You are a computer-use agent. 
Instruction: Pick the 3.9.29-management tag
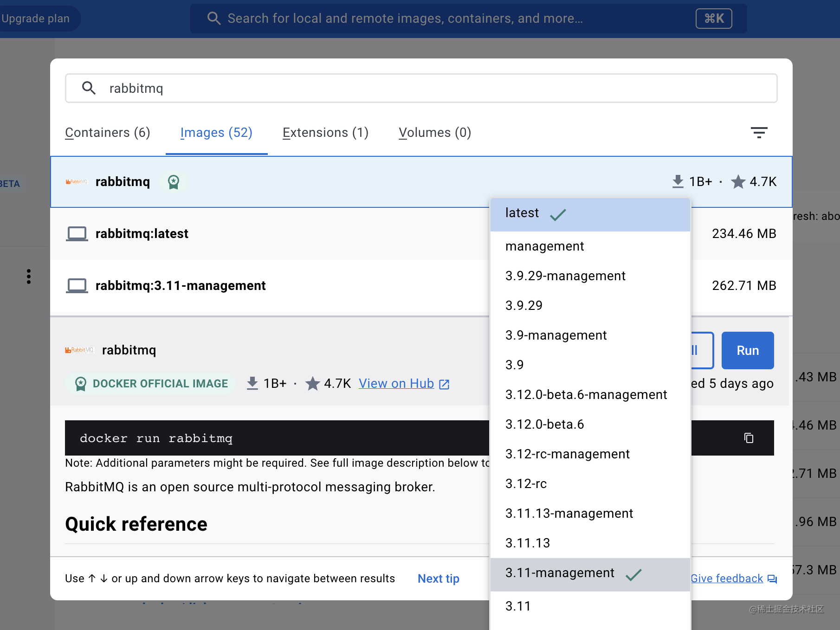point(565,276)
